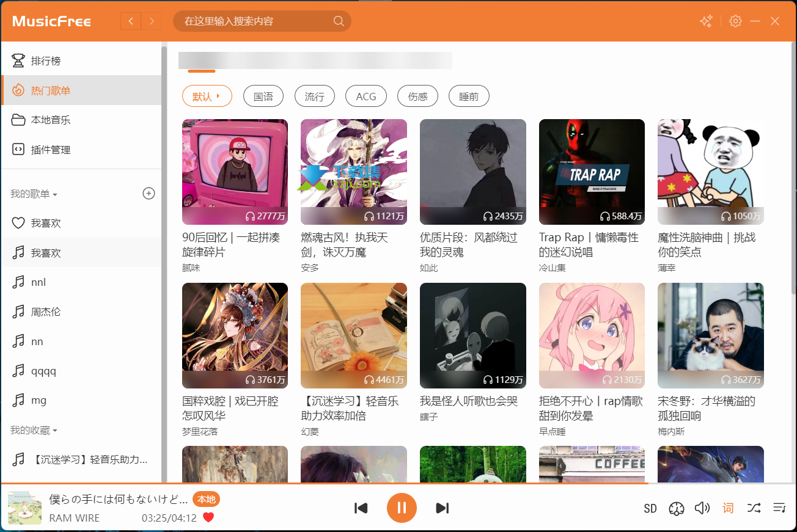Toggle the desktop lyrics 词 button
Image resolution: width=797 pixels, height=532 pixels.
(728, 508)
